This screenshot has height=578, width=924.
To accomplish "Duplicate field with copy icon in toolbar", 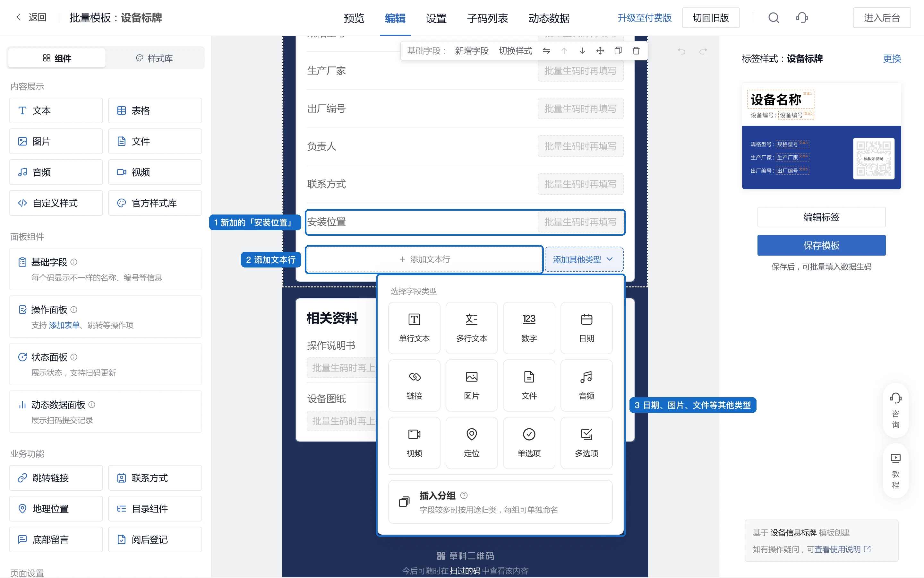I will 618,51.
